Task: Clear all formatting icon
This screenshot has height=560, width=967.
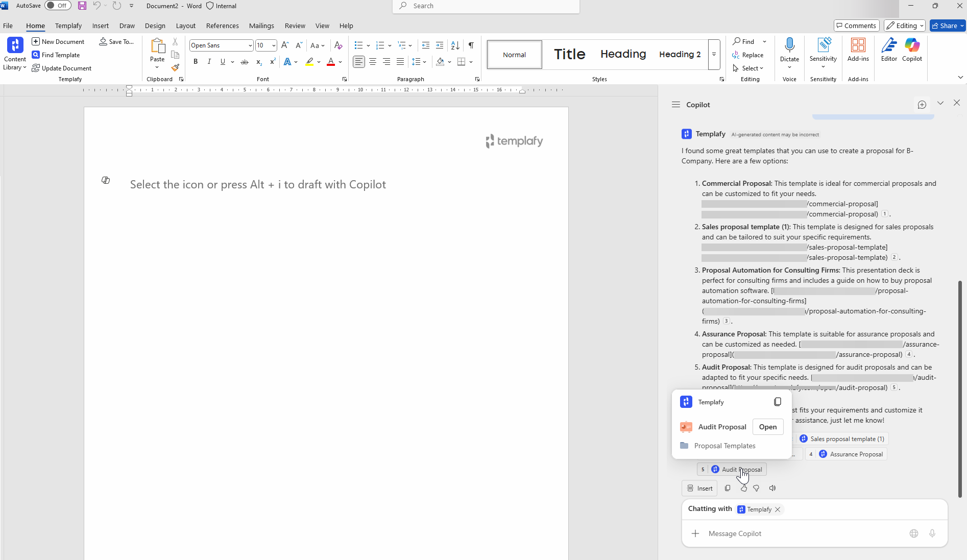Action: coord(338,45)
